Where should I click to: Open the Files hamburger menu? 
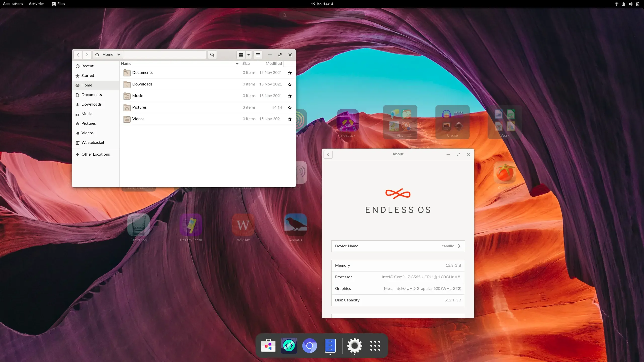pos(258,55)
